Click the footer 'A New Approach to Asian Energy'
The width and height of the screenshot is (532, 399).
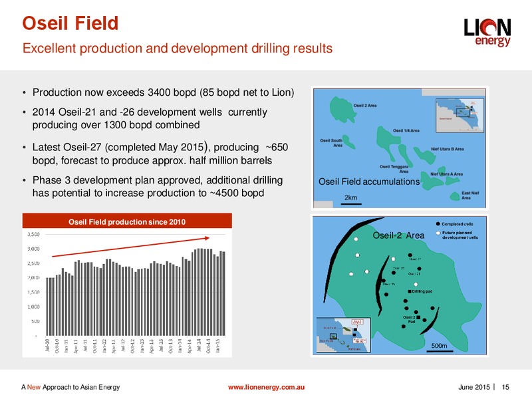[x=70, y=387]
